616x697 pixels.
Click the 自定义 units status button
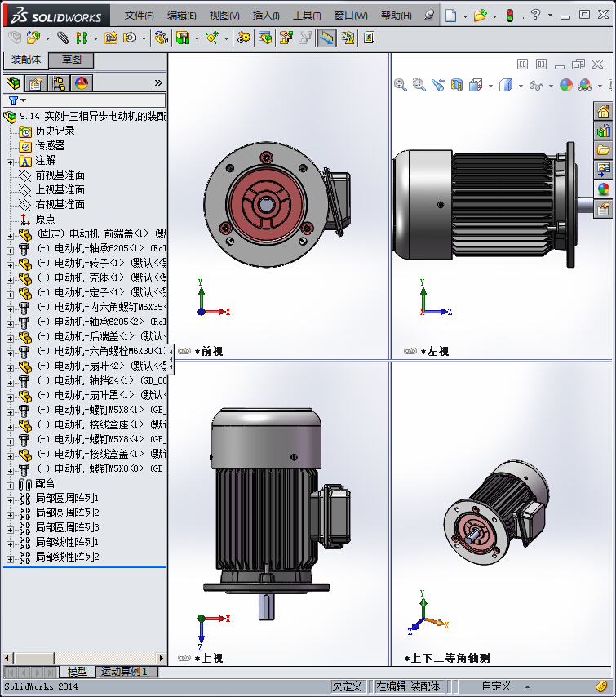(x=496, y=686)
